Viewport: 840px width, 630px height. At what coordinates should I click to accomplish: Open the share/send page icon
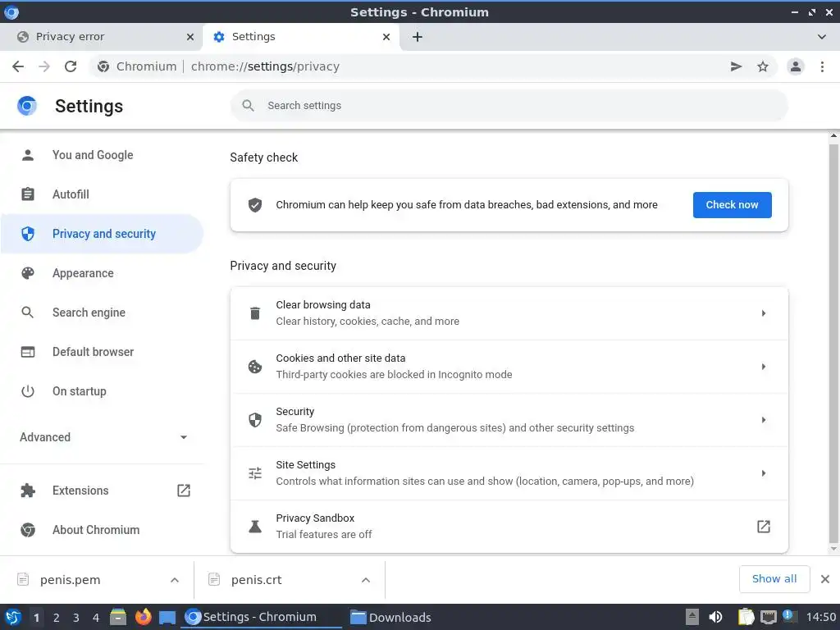click(x=736, y=66)
